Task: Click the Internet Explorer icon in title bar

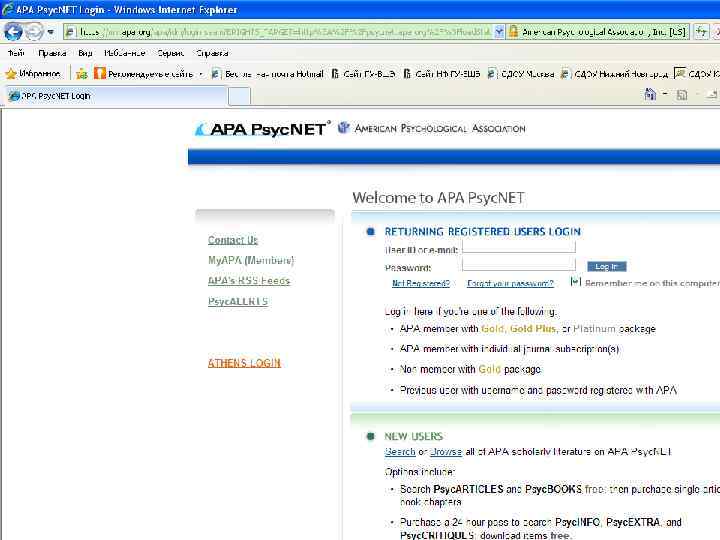Action: coord(7,9)
